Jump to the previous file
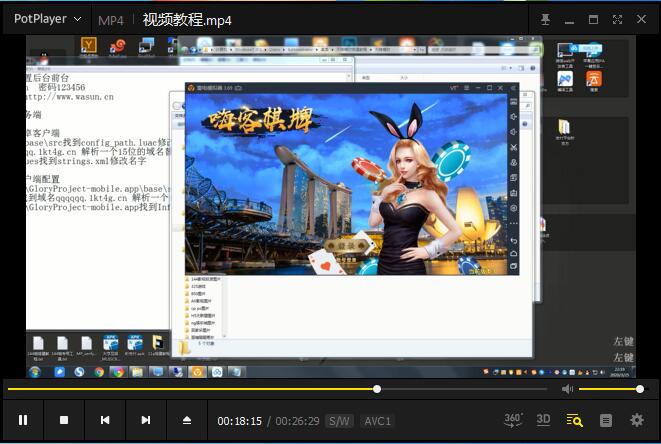661x444 pixels. (x=105, y=420)
